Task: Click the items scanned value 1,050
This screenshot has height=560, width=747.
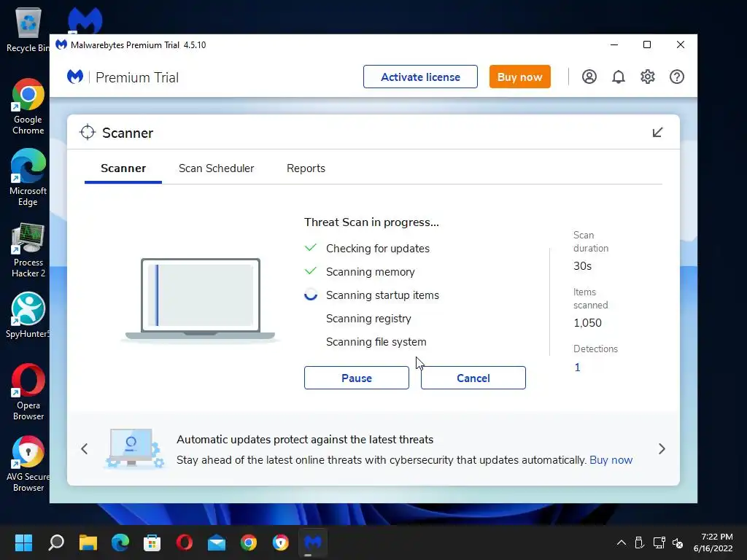Action: 587,323
